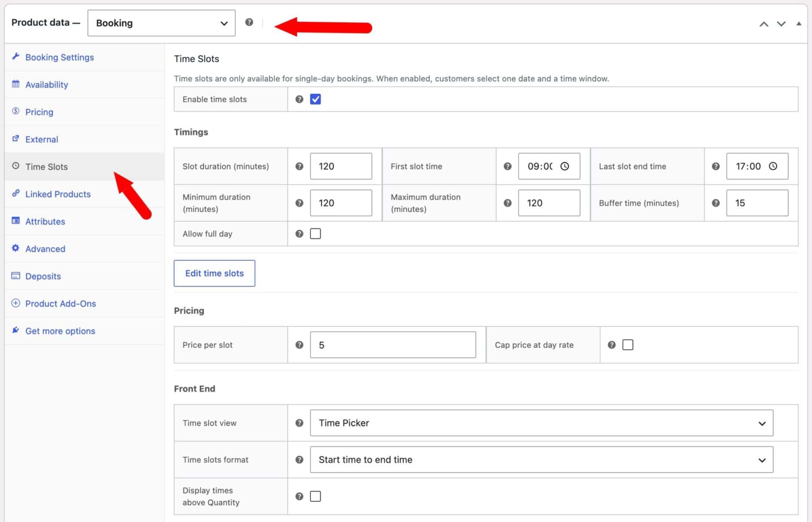Click the external link icon for External
Screen dimensions: 812x522
tap(16, 139)
